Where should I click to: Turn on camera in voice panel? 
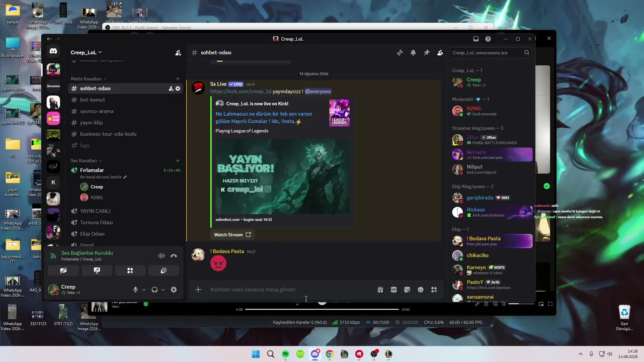(63, 270)
